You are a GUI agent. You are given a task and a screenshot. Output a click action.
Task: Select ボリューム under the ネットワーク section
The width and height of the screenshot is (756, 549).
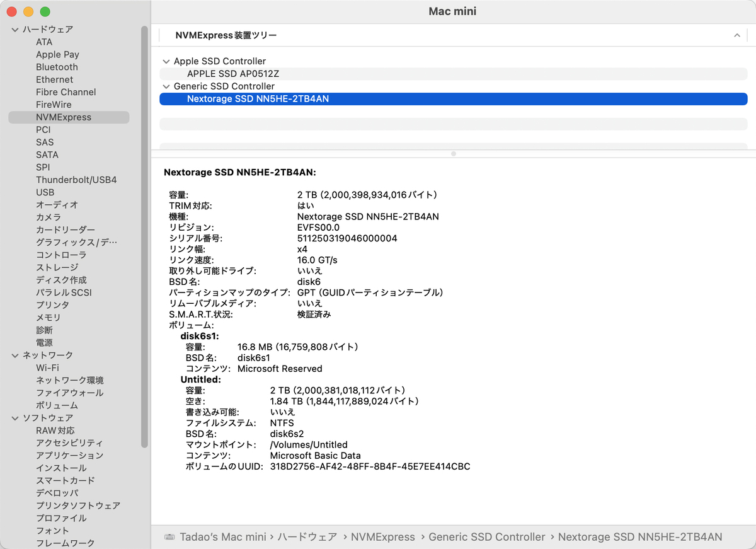(57, 405)
